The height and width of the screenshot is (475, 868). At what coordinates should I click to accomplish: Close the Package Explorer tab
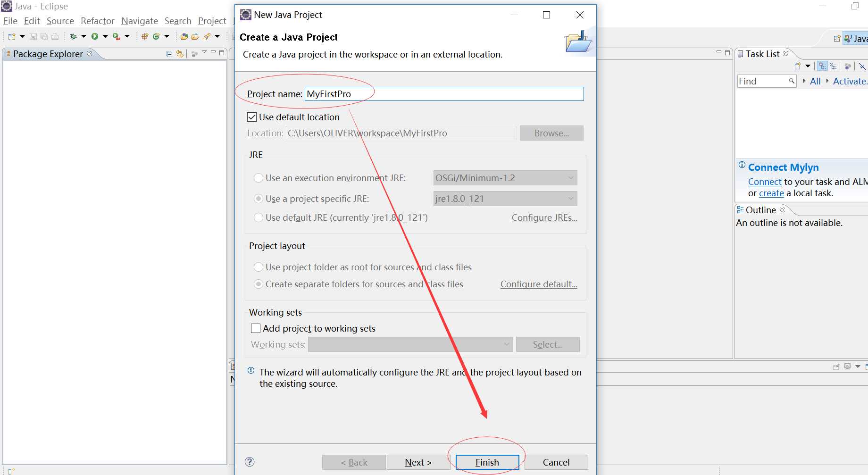point(89,54)
